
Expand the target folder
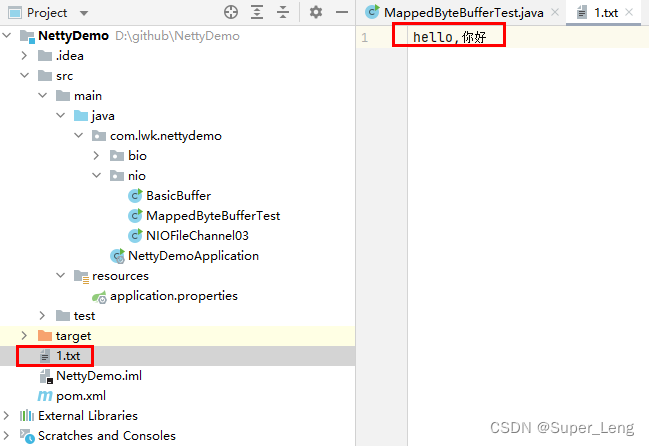[24, 335]
